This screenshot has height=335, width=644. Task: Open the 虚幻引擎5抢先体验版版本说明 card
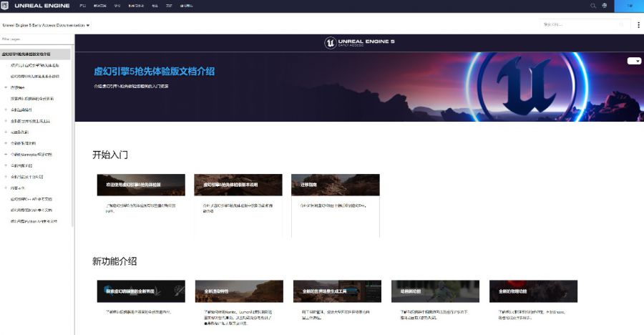tap(238, 205)
